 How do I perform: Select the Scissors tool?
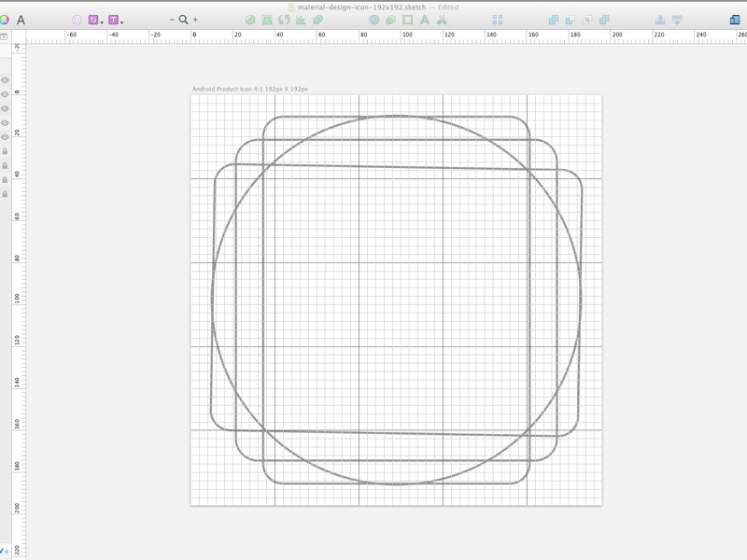coord(443,18)
